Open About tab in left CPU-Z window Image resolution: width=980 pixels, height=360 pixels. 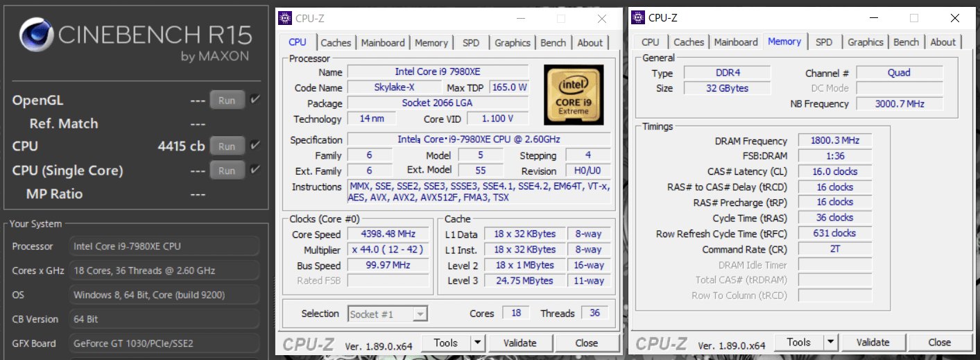(x=590, y=43)
